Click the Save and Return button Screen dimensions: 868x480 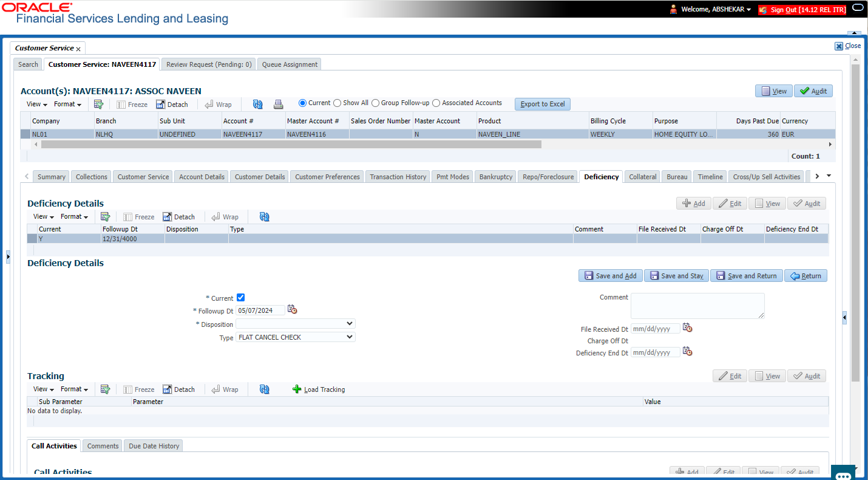pos(747,276)
